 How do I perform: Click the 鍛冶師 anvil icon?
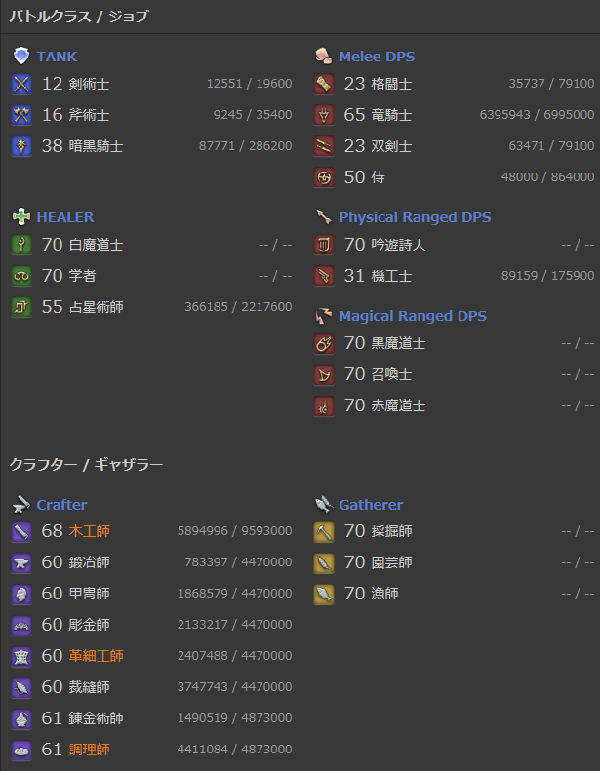point(21,563)
